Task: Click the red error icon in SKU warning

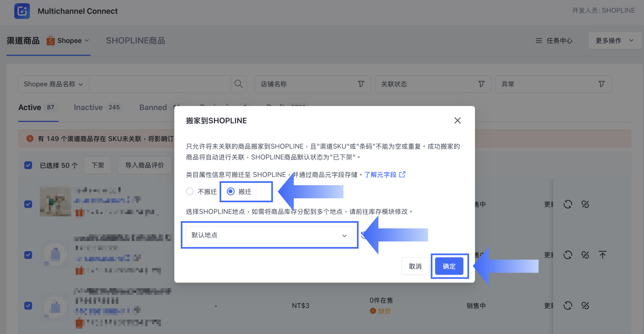Action: [x=30, y=139]
